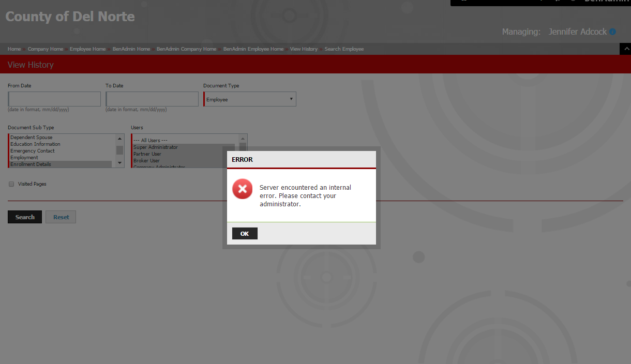Pick Broker User from the Users list
631x364 pixels.
[x=184, y=161]
